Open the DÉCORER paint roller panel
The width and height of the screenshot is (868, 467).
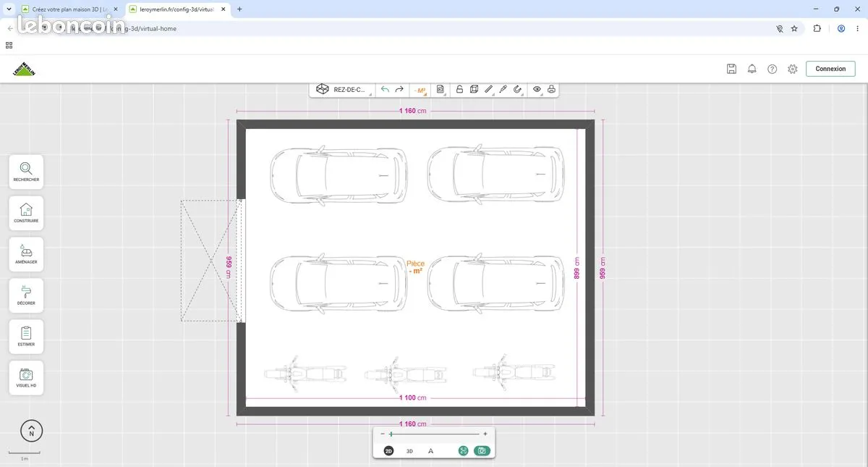click(26, 295)
